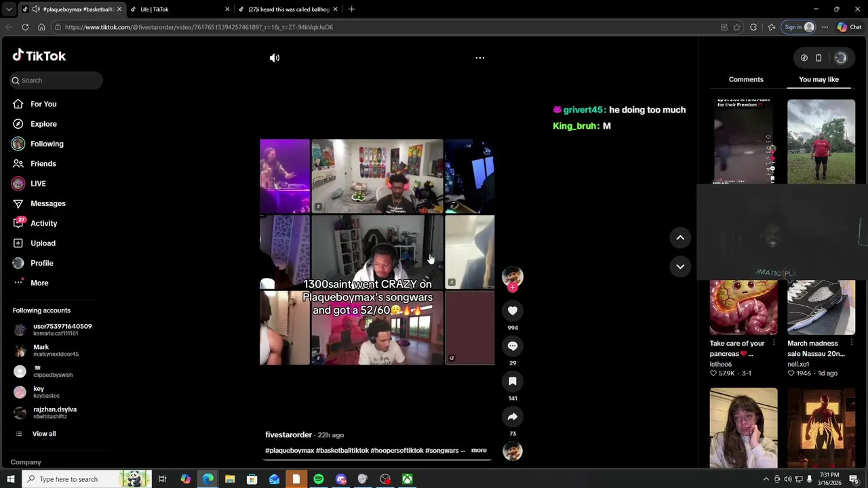
Task: Share the video with the arrow icon
Action: coord(513,416)
